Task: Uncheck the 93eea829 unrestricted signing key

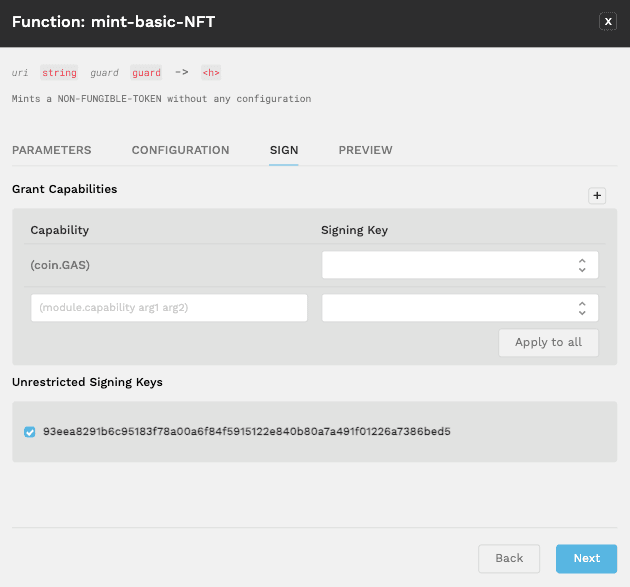Action: point(30,432)
